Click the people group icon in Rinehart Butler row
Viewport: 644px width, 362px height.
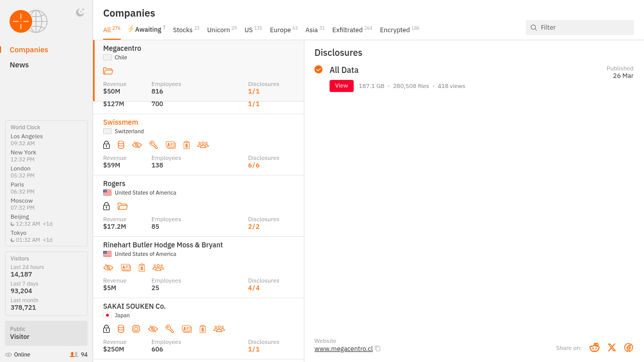click(158, 267)
